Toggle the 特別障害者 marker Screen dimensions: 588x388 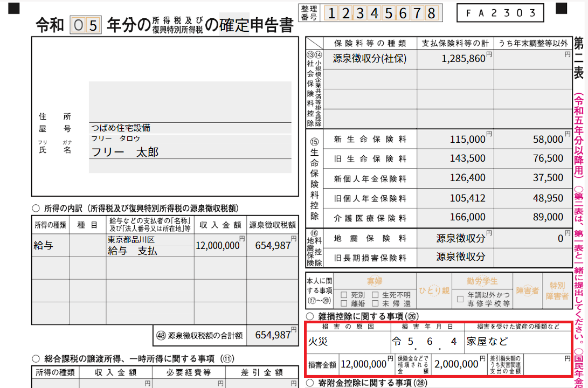tap(557, 291)
